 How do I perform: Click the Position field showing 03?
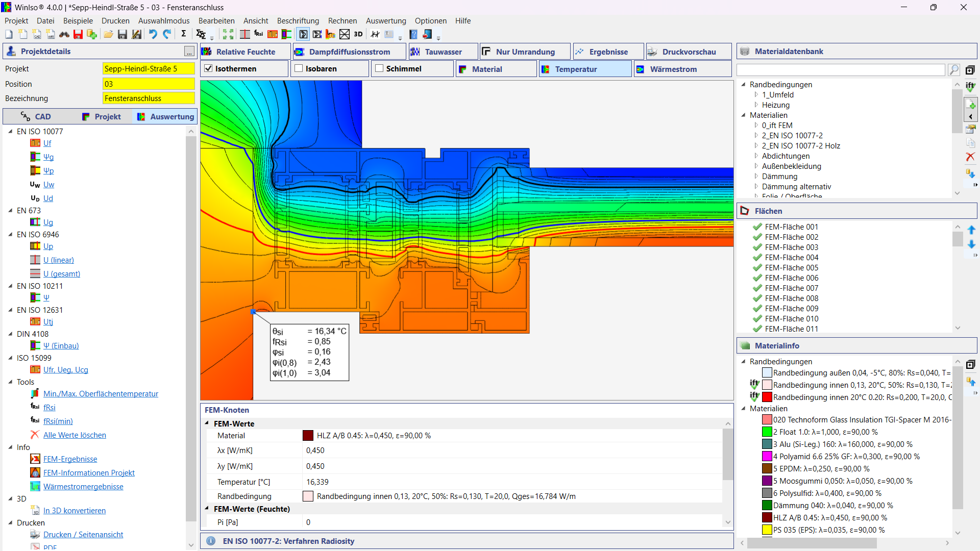click(x=149, y=84)
